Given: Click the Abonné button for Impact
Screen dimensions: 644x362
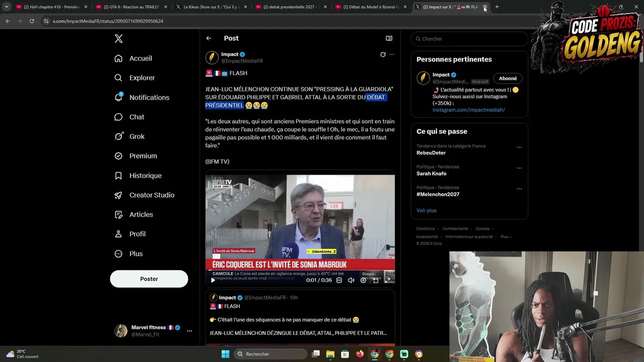Looking at the screenshot, I should click(508, 78).
